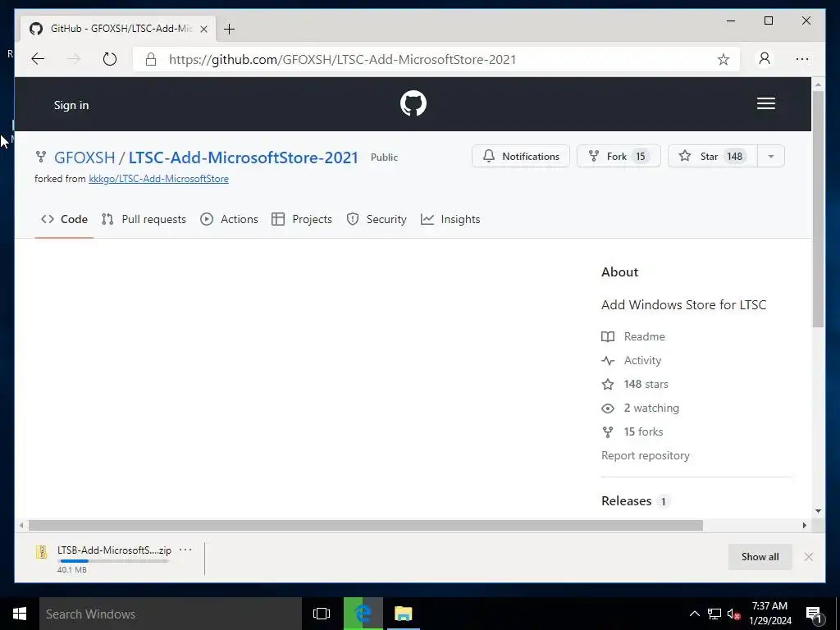Switch to the Insights tab
This screenshot has width=840, height=630.
(450, 219)
